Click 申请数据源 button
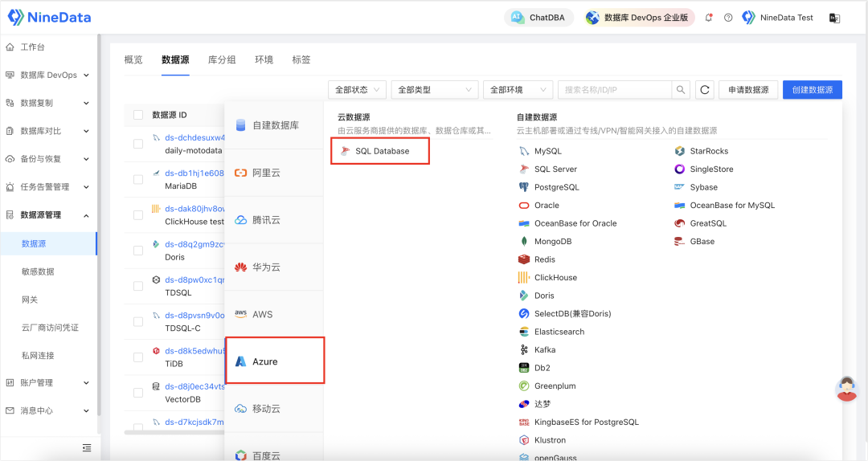Image resolution: width=868 pixels, height=461 pixels. (748, 90)
